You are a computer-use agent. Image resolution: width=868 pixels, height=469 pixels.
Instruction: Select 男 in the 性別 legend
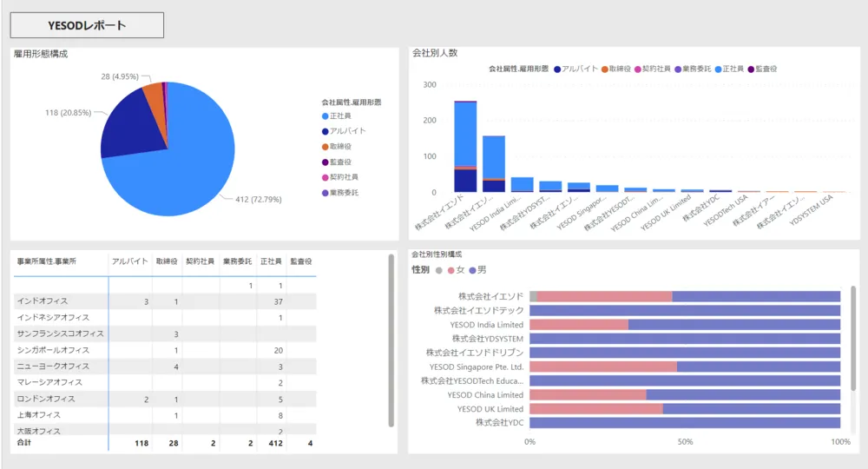pyautogui.click(x=477, y=270)
